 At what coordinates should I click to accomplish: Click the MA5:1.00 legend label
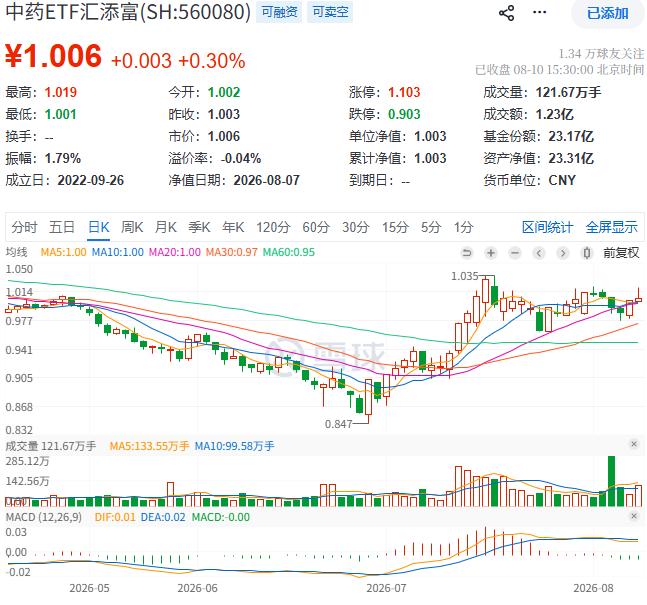click(63, 252)
